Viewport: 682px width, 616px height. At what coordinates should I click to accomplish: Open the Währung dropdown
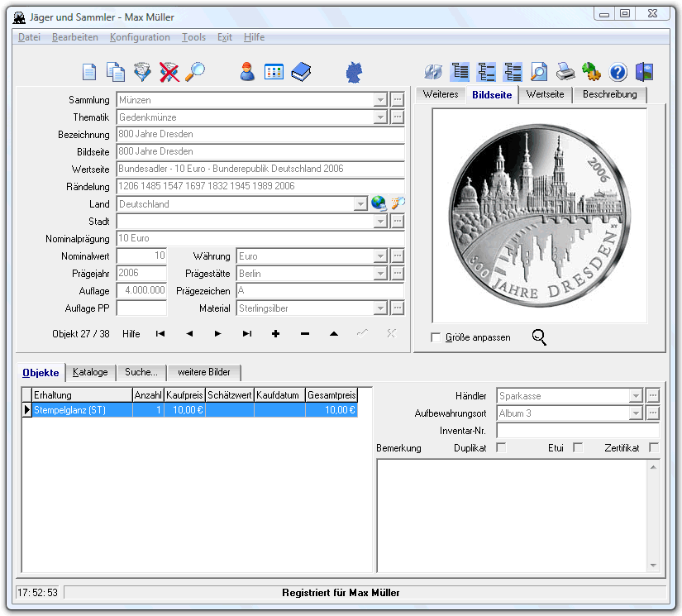380,255
